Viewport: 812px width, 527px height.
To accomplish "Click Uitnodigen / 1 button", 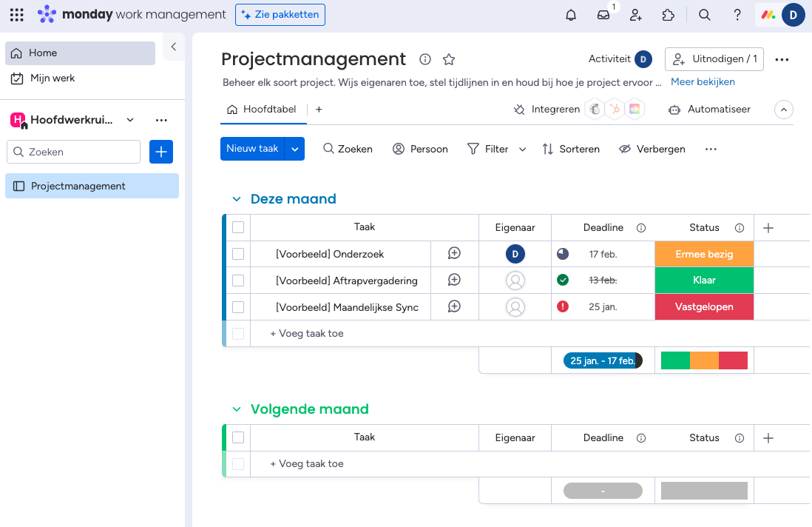I will [x=714, y=59].
